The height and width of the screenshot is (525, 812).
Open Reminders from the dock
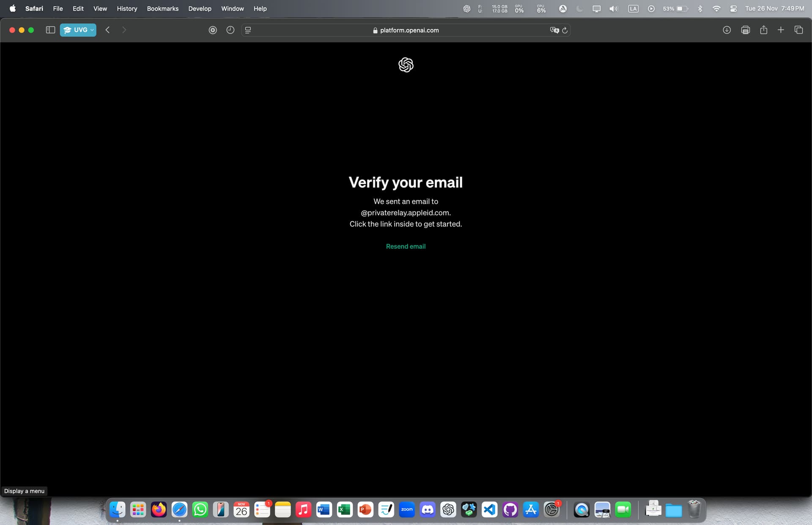coord(262,509)
